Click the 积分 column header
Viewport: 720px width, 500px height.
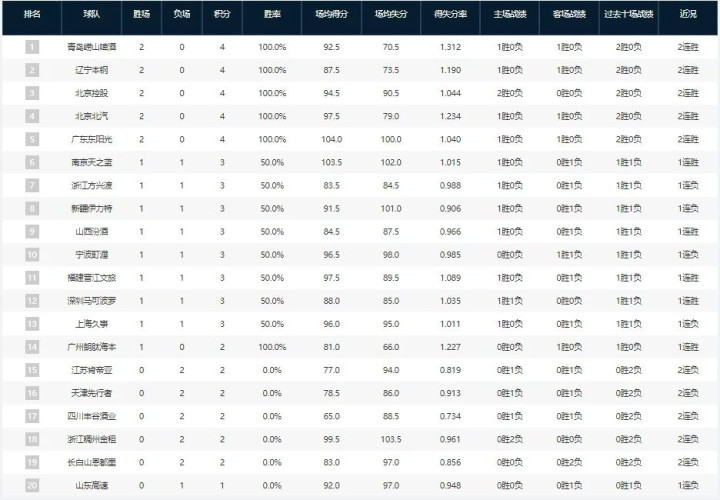pos(221,17)
